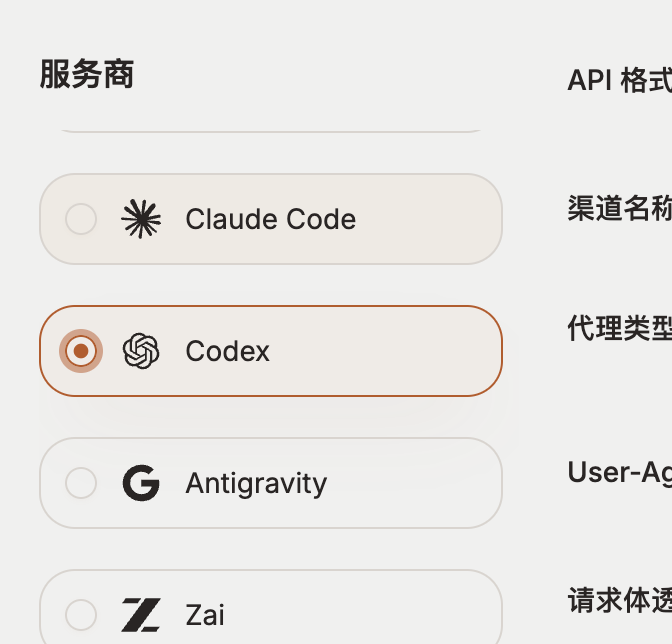Select the Zai radio button
Viewport: 672px width, 644px height.
81,615
